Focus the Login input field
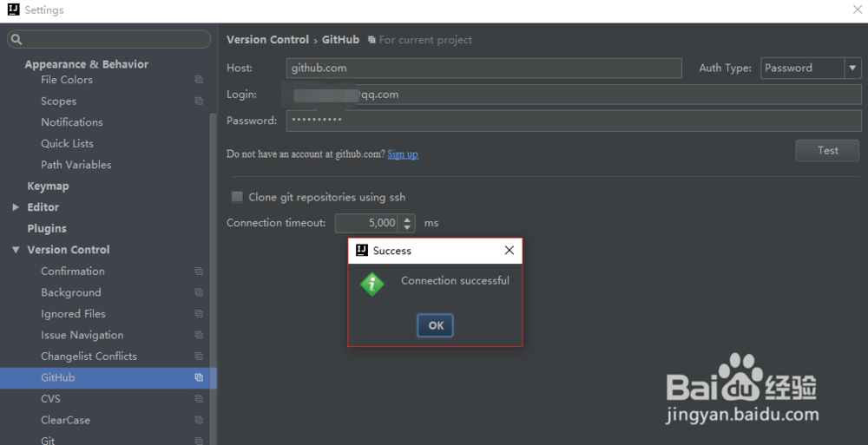Viewport: 868px width, 445px height. point(574,95)
